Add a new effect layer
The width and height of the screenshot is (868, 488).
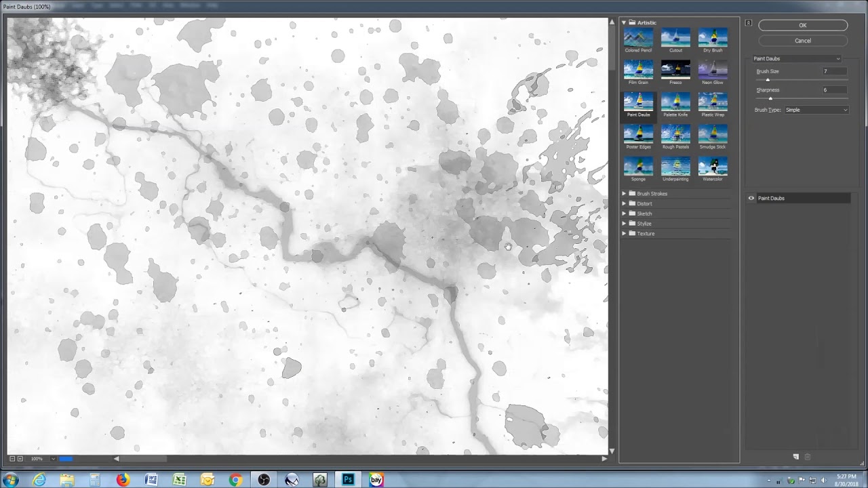tap(796, 457)
